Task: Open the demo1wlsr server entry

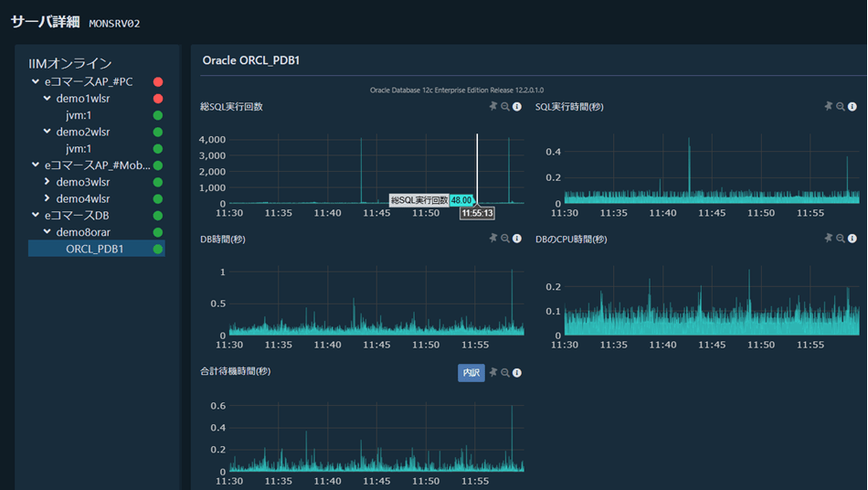Action: tap(83, 99)
